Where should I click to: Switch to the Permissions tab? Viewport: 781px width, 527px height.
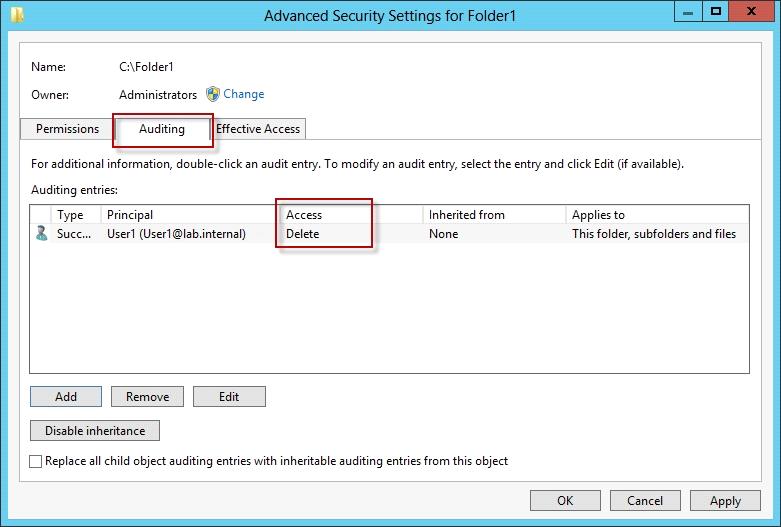(x=67, y=129)
